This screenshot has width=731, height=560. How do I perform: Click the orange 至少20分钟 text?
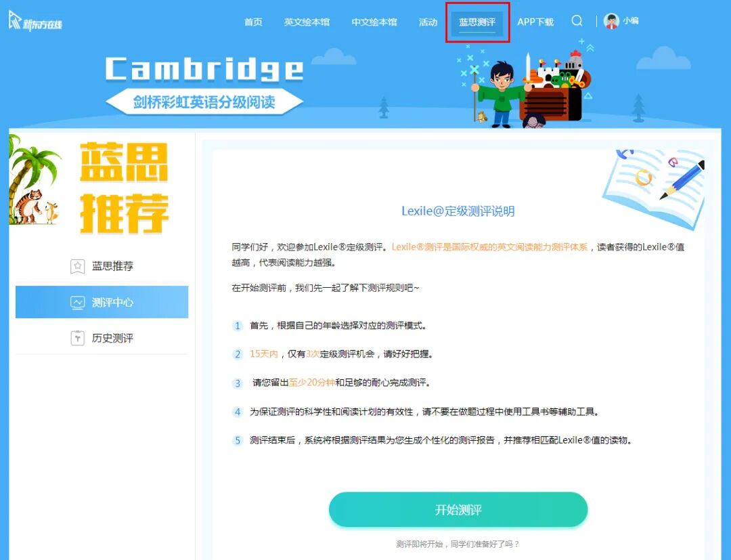click(312, 383)
